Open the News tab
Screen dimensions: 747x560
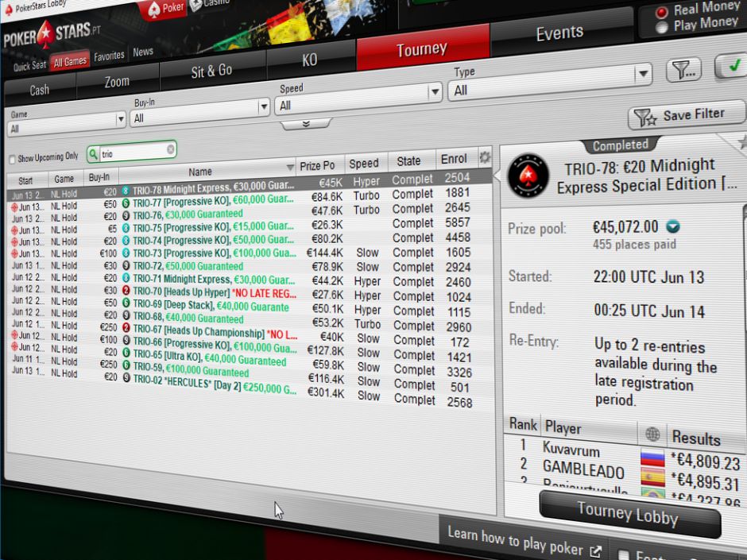tap(143, 52)
